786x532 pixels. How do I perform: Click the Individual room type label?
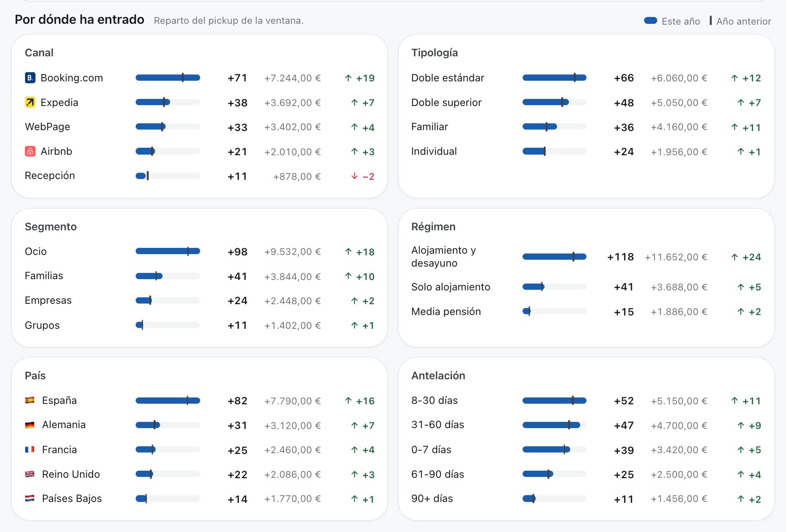point(434,151)
